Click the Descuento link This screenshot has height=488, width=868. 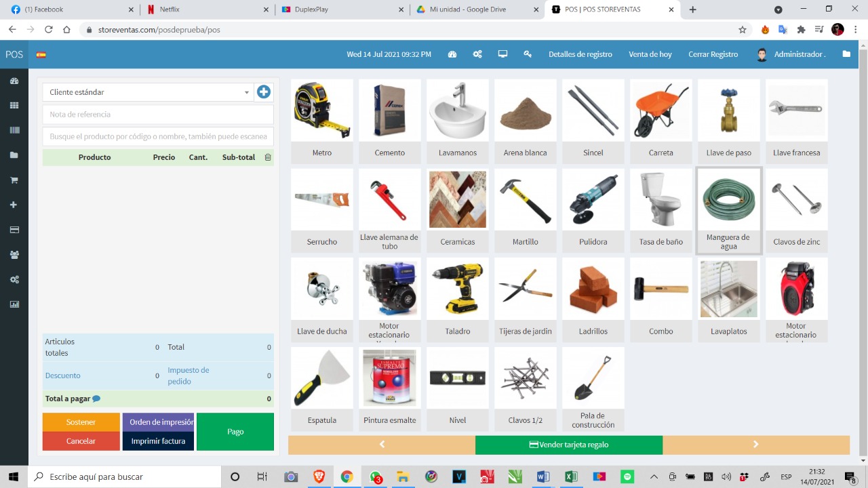[62, 375]
